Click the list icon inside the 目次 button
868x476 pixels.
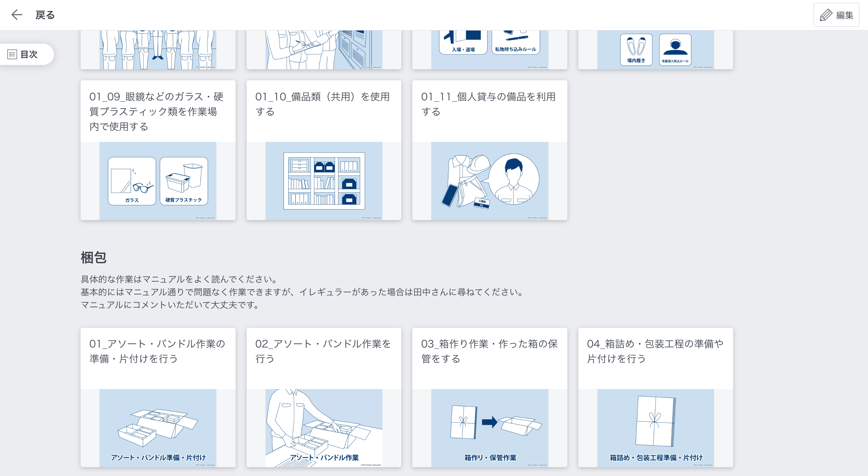click(12, 54)
